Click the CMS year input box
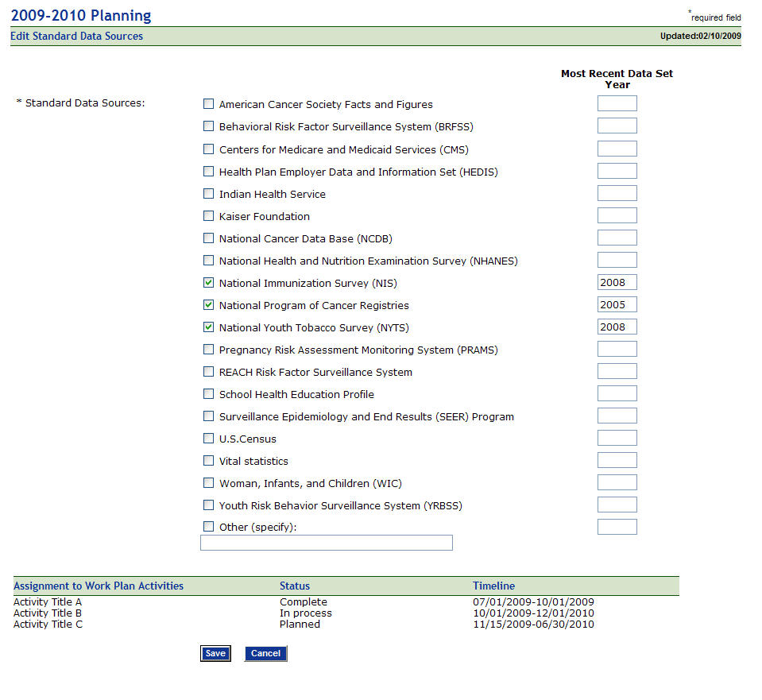762x700 pixels. point(617,149)
